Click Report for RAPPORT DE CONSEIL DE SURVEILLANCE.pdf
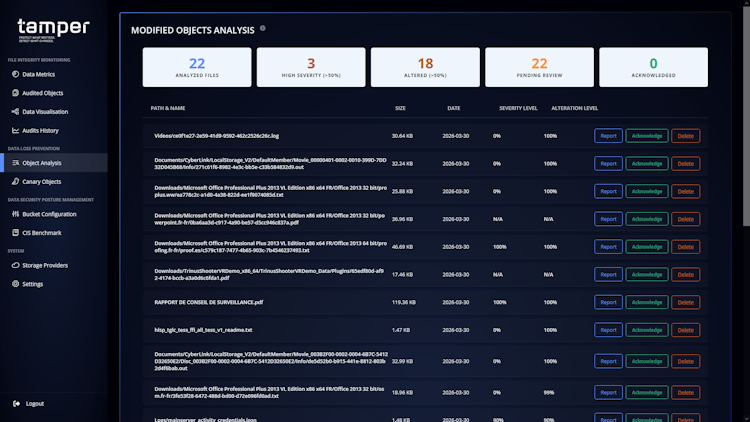Screen dimensions: 750x422 coord(608,302)
